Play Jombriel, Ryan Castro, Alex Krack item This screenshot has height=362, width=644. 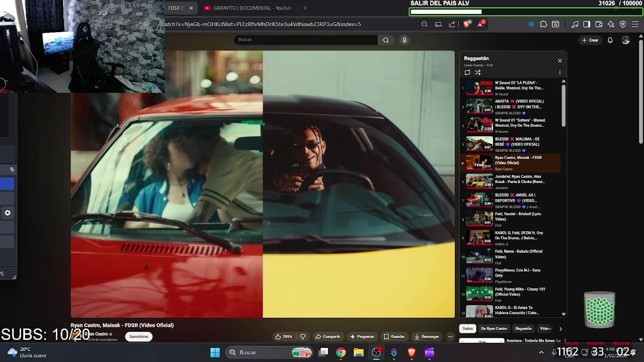pyautogui.click(x=511, y=182)
